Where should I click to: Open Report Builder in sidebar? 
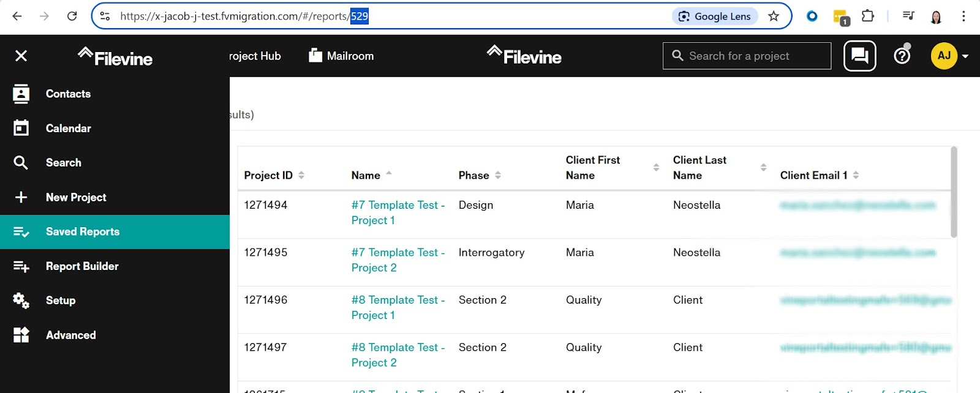(x=115, y=266)
